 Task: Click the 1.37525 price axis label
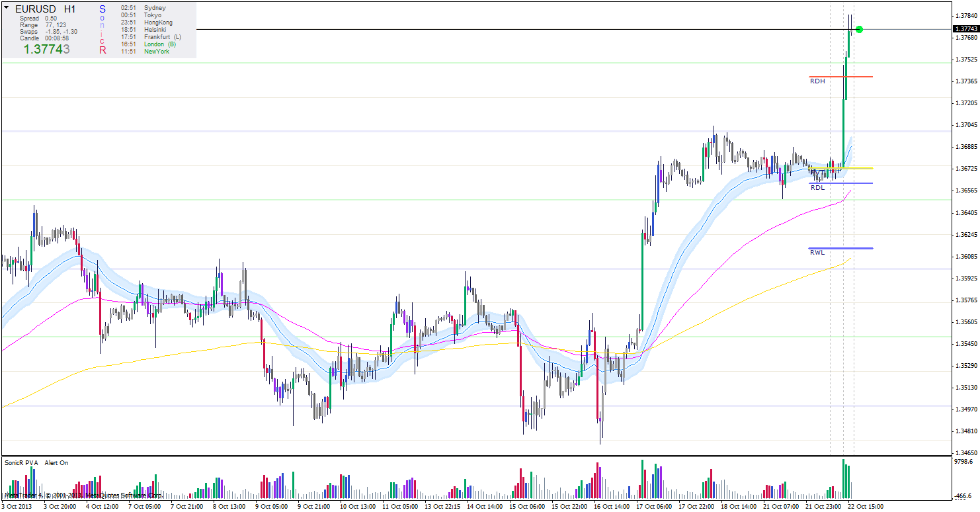[966, 60]
